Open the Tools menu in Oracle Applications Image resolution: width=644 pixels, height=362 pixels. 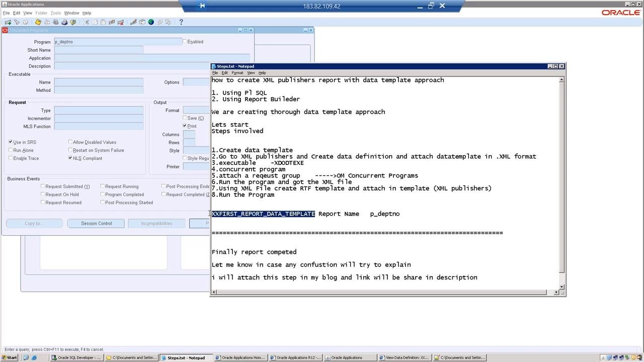click(x=55, y=13)
